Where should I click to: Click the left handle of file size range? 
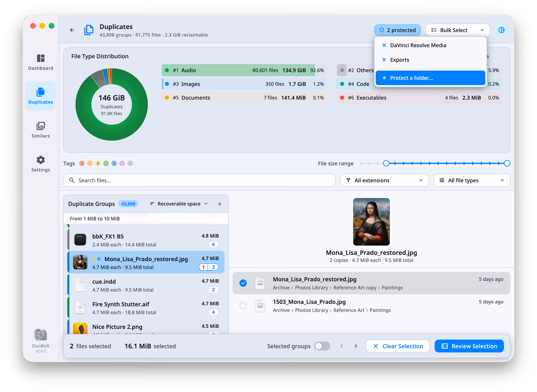386,164
